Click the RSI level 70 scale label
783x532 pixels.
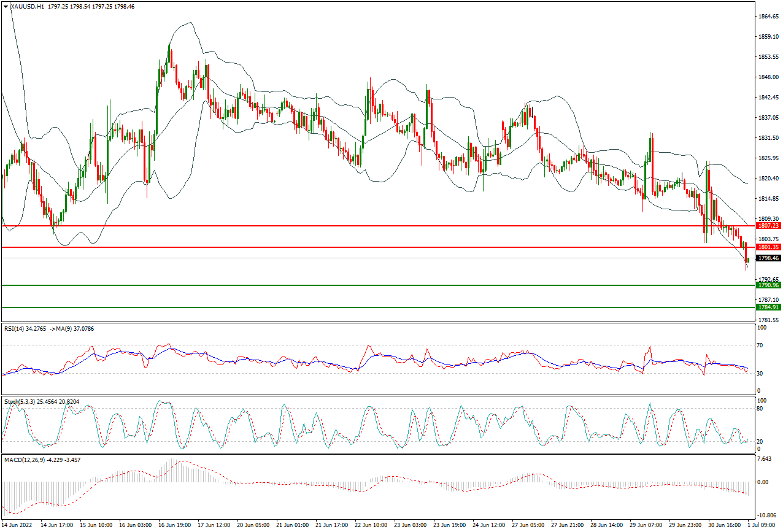point(762,345)
